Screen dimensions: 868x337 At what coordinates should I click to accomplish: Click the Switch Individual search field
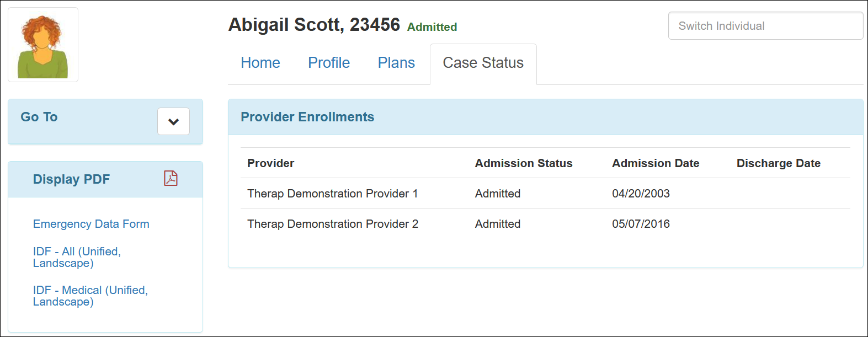click(x=765, y=26)
